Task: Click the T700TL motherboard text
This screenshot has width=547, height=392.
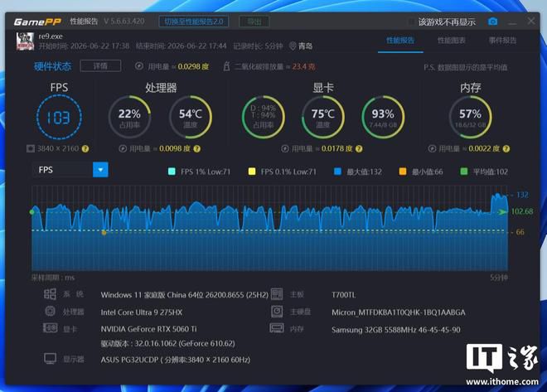Action: tap(344, 295)
